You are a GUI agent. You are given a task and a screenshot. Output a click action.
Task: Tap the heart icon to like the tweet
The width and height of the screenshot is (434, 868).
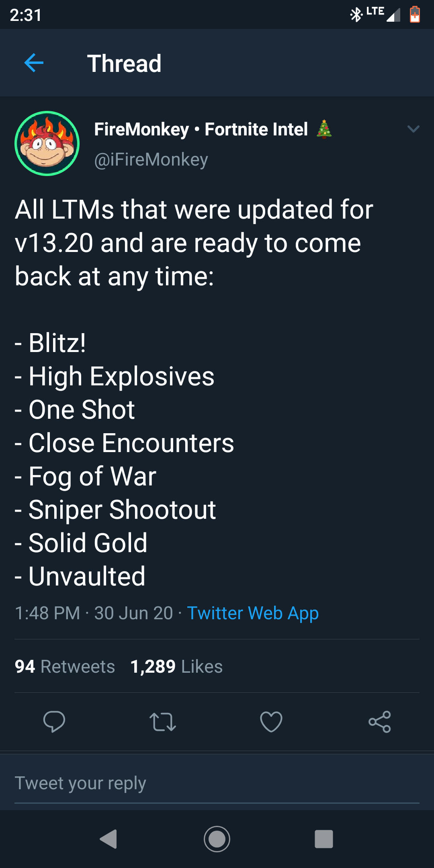pos(271,723)
